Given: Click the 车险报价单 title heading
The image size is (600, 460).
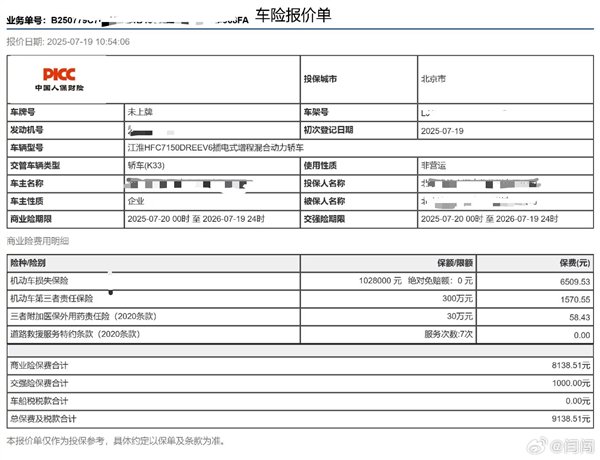Looking at the screenshot, I should coord(293,15).
